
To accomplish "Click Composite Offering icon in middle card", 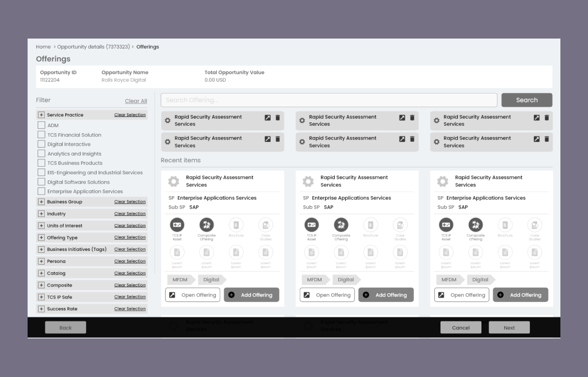I will tap(341, 225).
